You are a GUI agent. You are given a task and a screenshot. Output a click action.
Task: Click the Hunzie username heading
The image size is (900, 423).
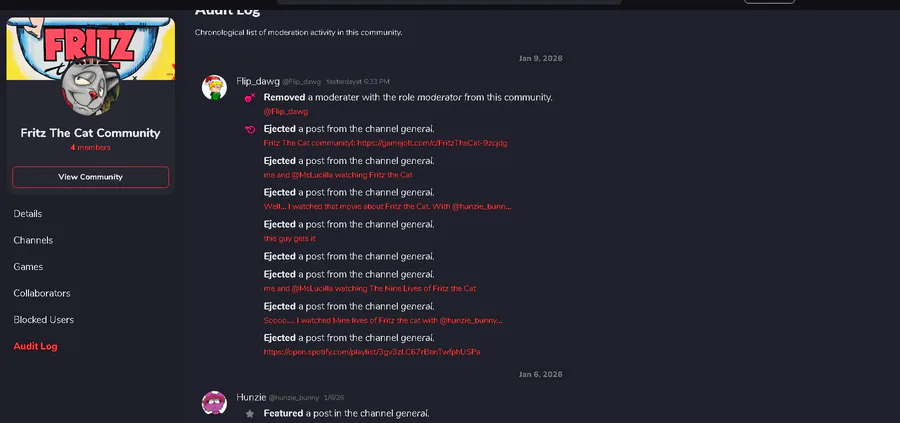(x=251, y=397)
